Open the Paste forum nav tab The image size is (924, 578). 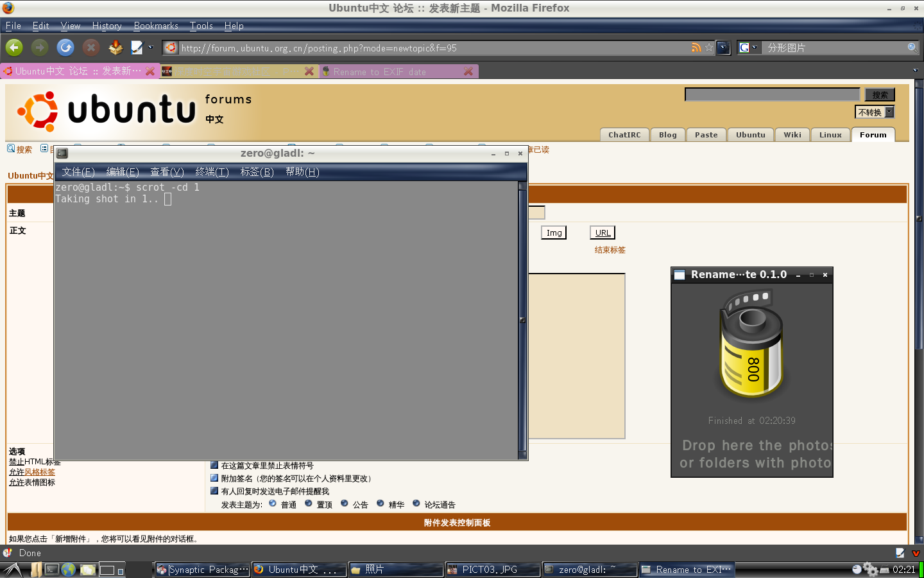pyautogui.click(x=706, y=134)
